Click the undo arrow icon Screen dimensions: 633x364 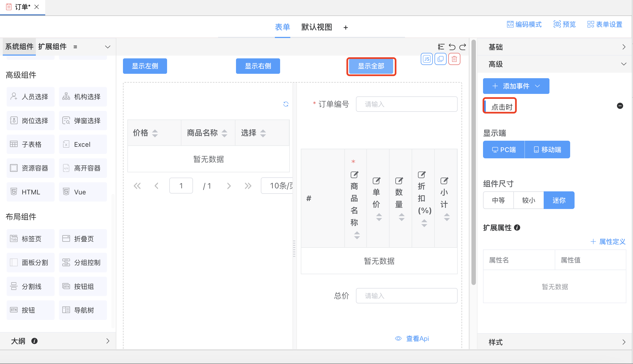(x=452, y=47)
